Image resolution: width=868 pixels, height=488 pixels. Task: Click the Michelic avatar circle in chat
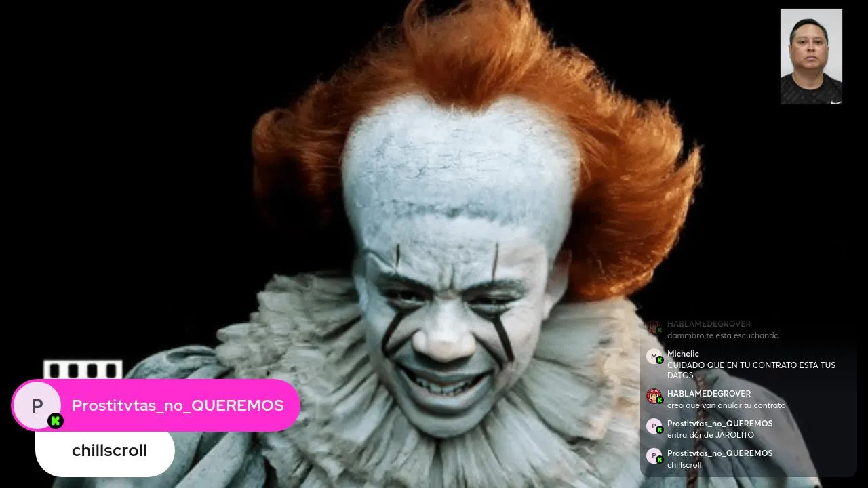(654, 357)
